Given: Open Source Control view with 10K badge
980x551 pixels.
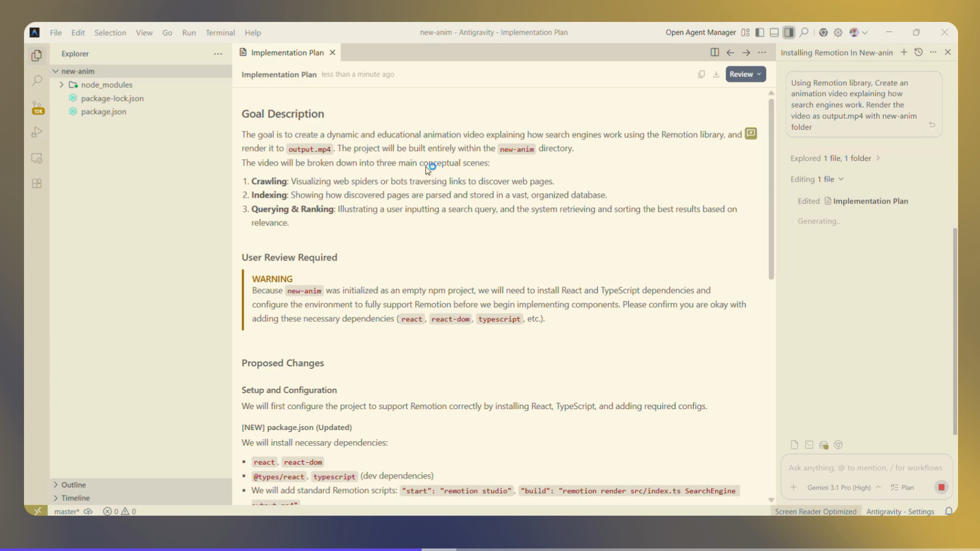Looking at the screenshot, I should click(x=37, y=107).
